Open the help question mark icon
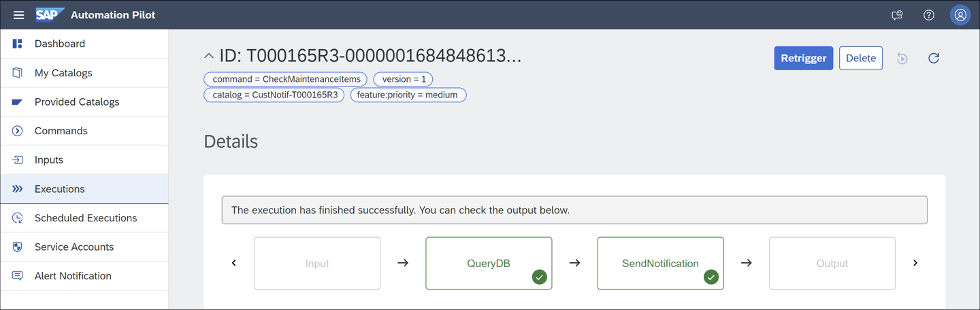Viewport: 980px width, 310px height. pyautogui.click(x=929, y=15)
